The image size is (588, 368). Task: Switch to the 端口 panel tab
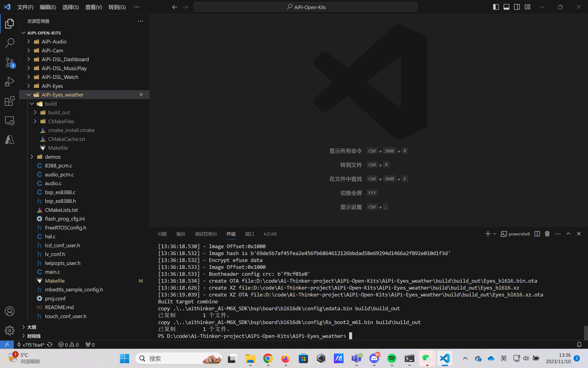point(249,234)
